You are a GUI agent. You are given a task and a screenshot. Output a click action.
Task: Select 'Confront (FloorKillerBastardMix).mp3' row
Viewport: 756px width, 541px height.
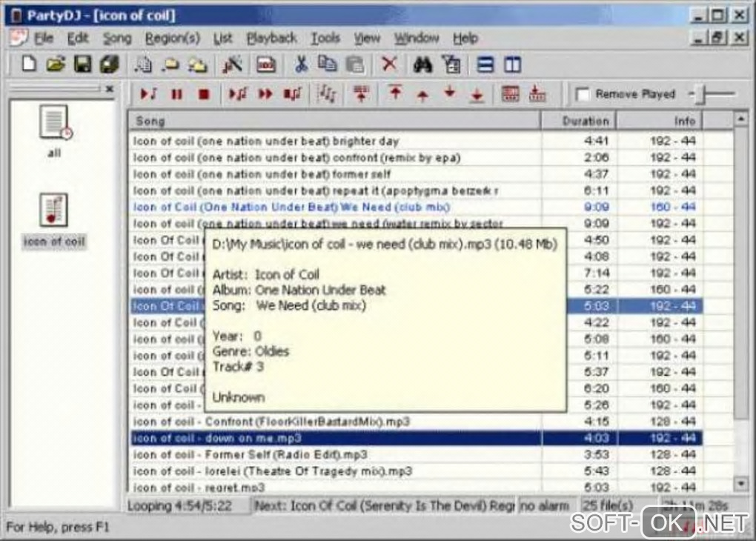(x=417, y=422)
